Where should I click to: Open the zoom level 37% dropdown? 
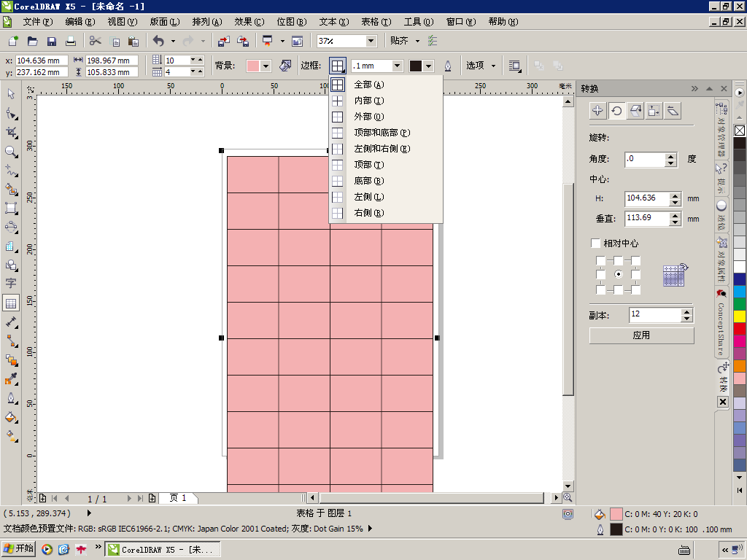[371, 41]
